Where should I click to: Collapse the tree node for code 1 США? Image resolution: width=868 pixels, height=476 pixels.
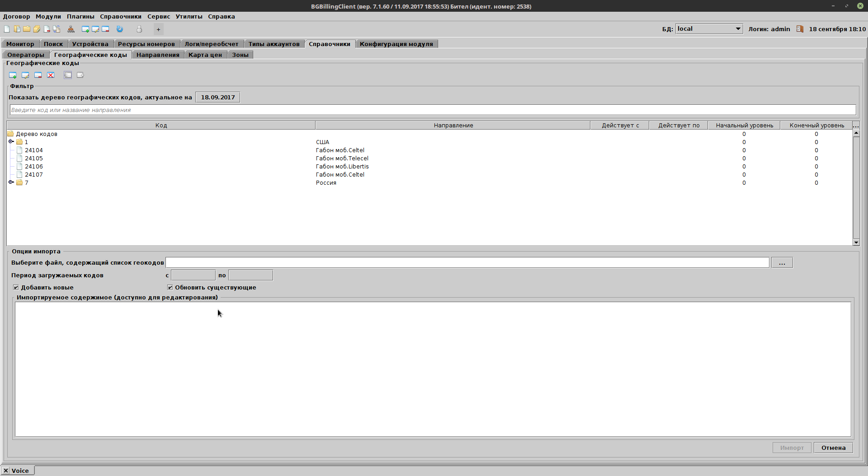pos(11,142)
